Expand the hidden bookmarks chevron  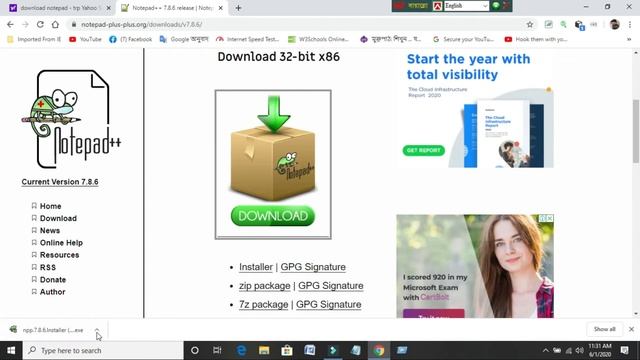click(x=629, y=39)
